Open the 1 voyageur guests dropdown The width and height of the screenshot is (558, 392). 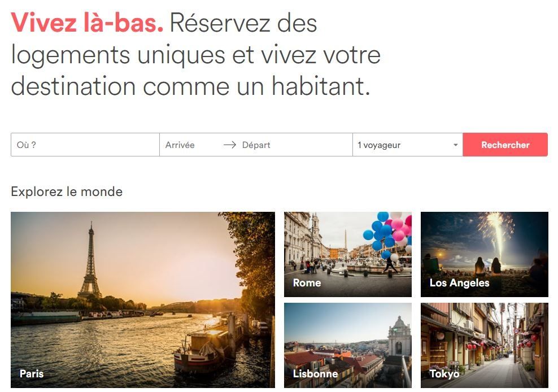[x=407, y=145]
